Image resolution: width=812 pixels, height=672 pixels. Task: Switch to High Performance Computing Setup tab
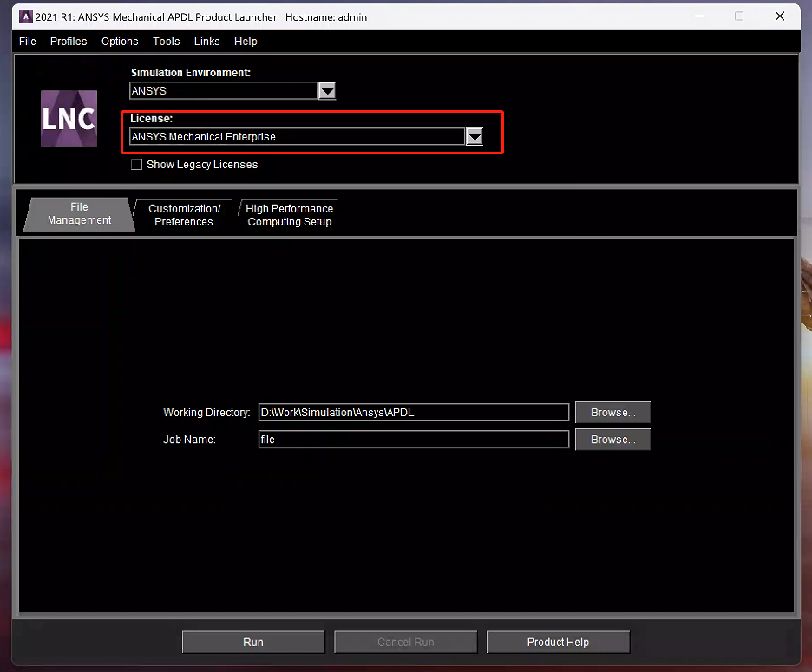tap(290, 215)
